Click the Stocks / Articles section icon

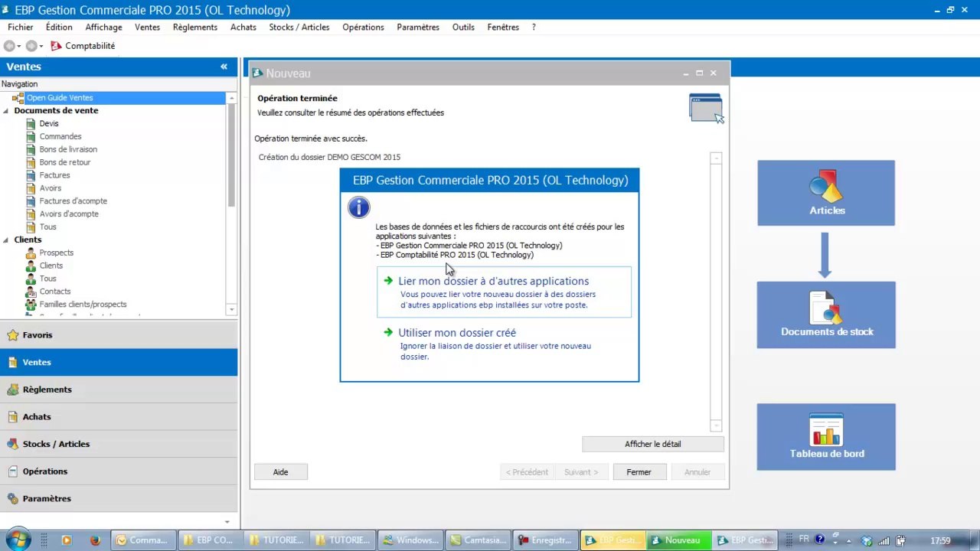click(x=12, y=444)
